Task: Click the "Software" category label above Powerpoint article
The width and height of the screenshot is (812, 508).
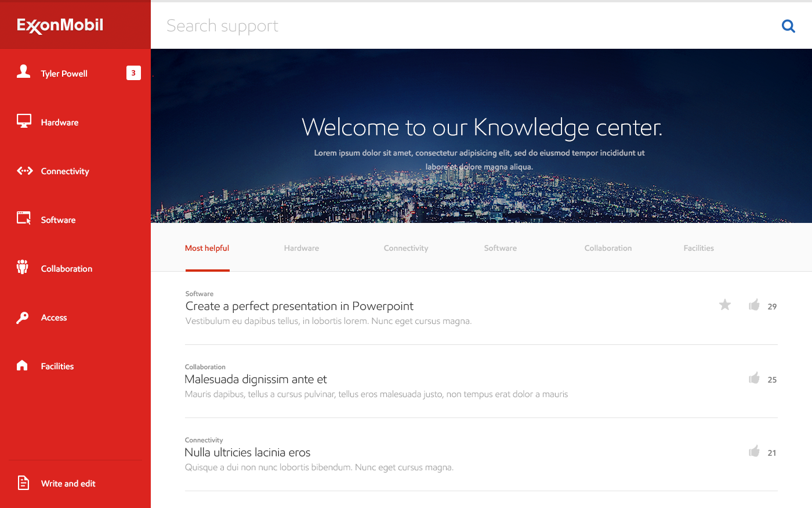Action: (x=200, y=294)
